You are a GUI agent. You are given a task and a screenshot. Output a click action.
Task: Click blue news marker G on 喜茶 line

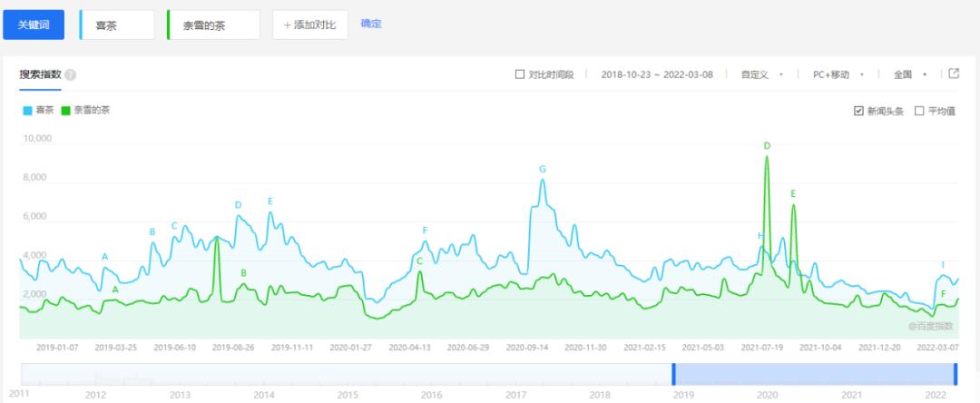point(543,169)
